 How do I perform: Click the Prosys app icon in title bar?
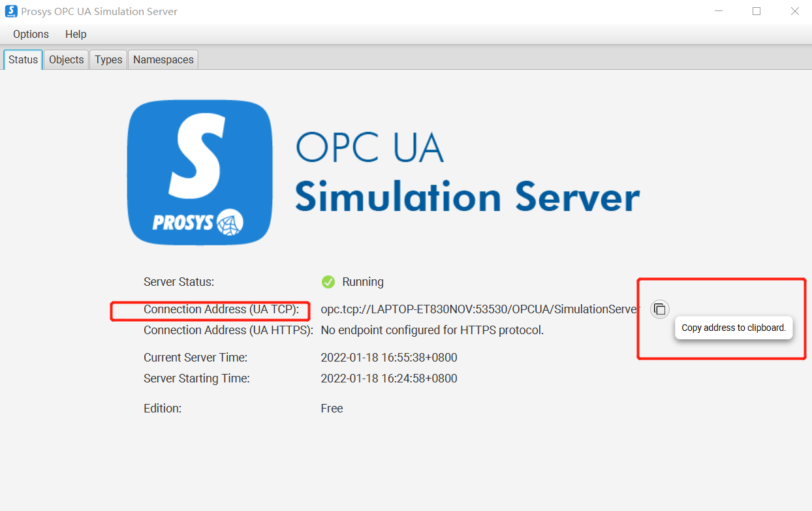(11, 11)
